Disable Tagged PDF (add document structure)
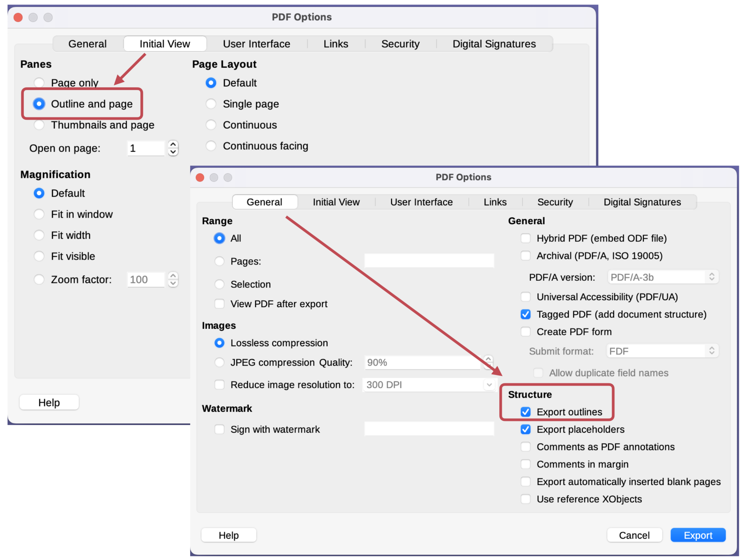This screenshot has width=743, height=560. (x=525, y=314)
